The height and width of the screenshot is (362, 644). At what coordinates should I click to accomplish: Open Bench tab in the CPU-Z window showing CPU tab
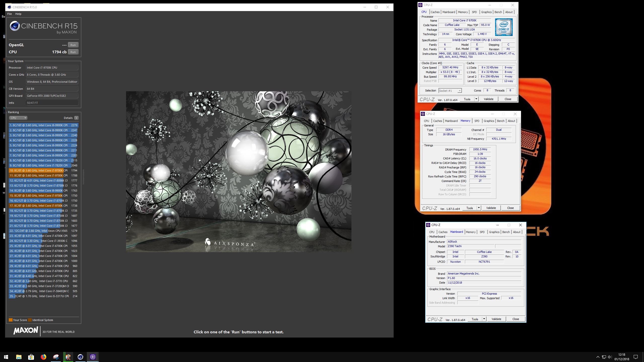(498, 12)
